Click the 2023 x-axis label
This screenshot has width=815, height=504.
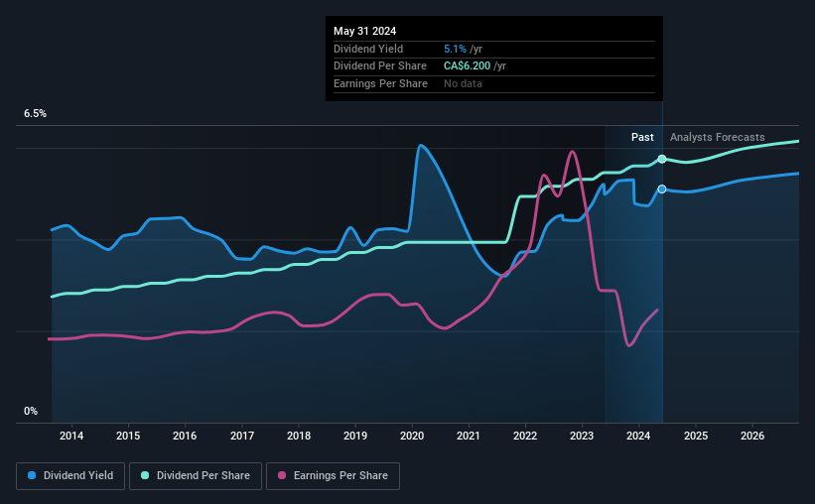tap(582, 436)
